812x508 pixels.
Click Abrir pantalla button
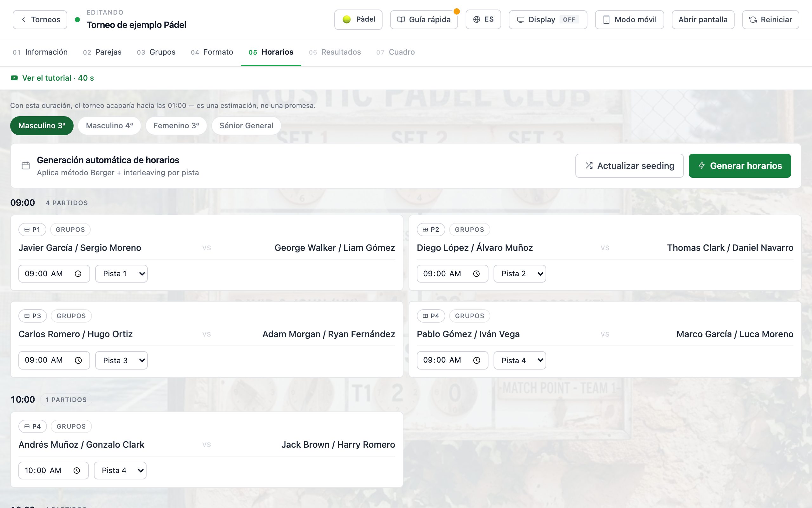tap(703, 20)
